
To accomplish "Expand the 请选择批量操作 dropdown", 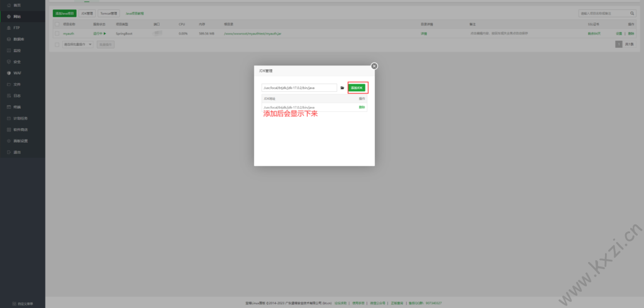I will tap(77, 45).
